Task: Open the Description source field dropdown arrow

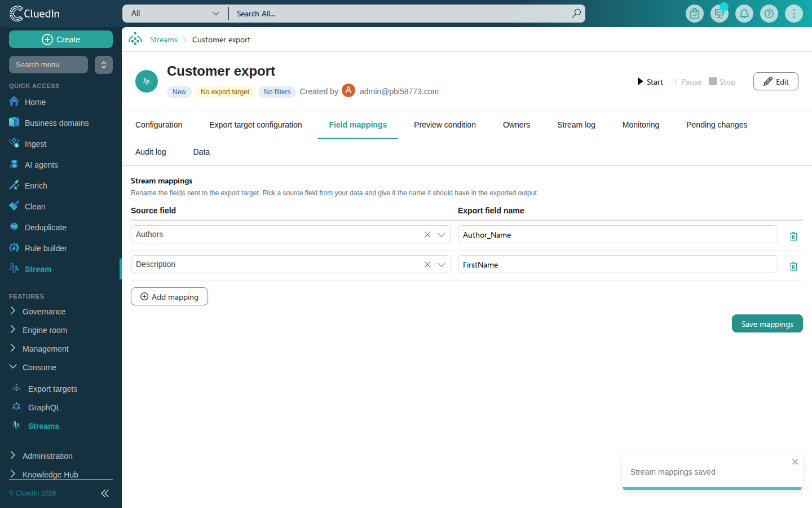Action: pyautogui.click(x=442, y=265)
